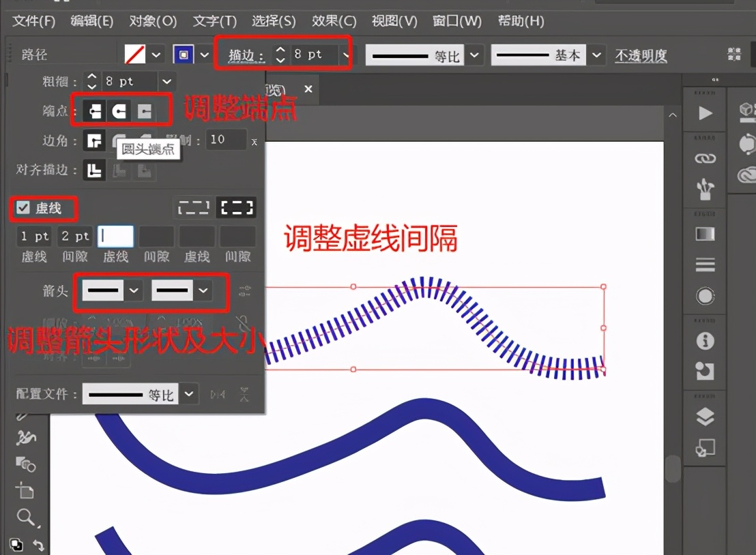Select align stroke to center option
This screenshot has width=756, height=555.
pyautogui.click(x=94, y=170)
